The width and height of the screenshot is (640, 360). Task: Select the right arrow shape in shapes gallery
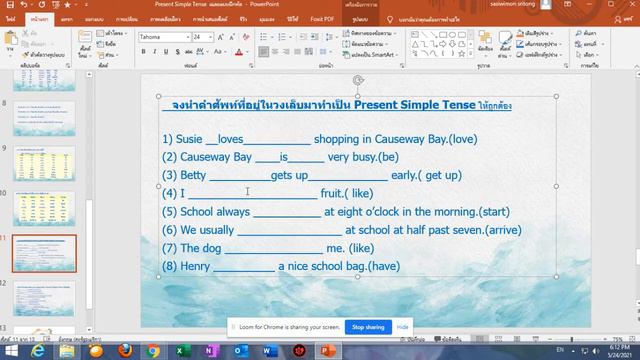click(443, 44)
